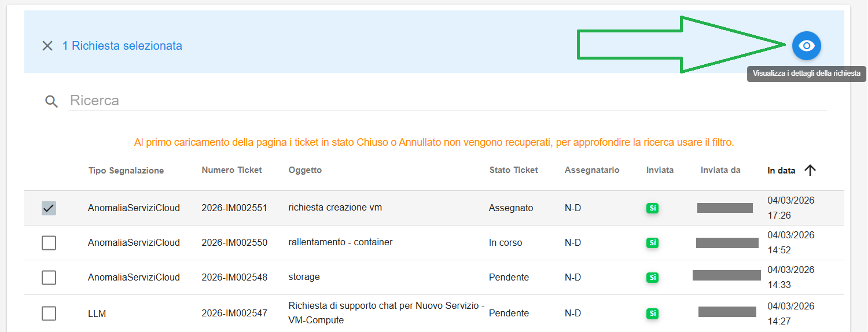Click date 04/03/2026 14:33
Viewport: 868px width, 332px height.
coord(790,277)
